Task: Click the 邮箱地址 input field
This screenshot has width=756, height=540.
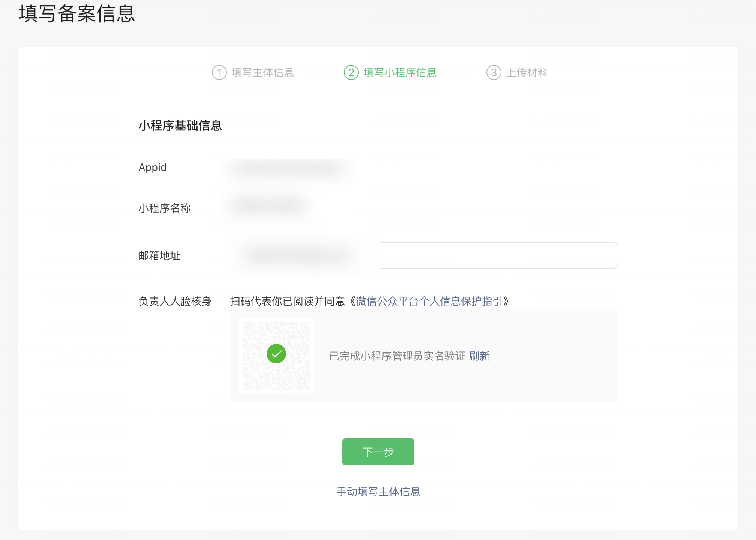Action: pos(499,255)
